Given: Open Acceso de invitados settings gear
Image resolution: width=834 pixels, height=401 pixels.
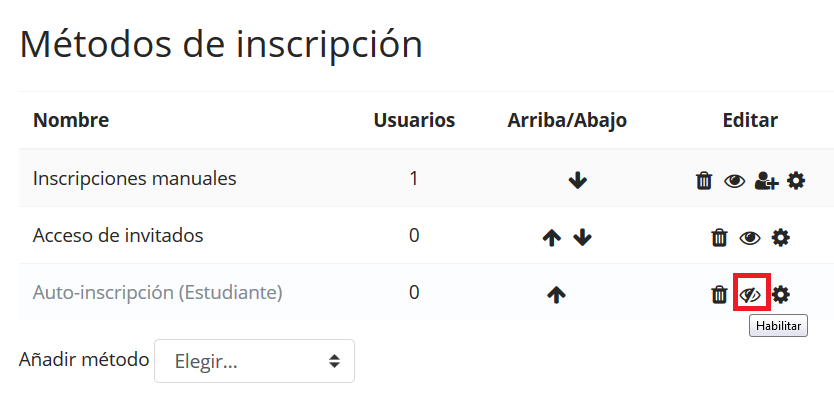Looking at the screenshot, I should [x=781, y=238].
